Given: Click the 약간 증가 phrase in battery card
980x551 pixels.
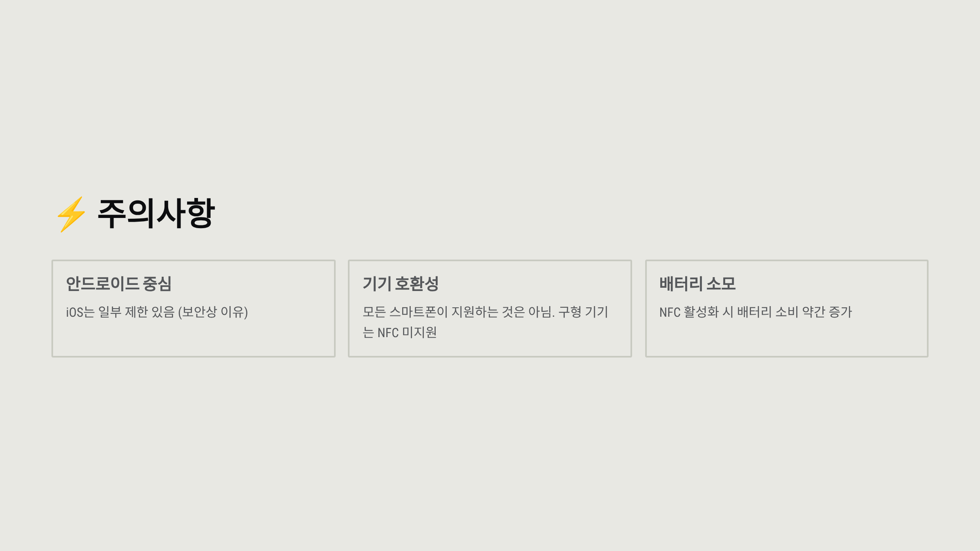Looking at the screenshot, I should pos(827,312).
